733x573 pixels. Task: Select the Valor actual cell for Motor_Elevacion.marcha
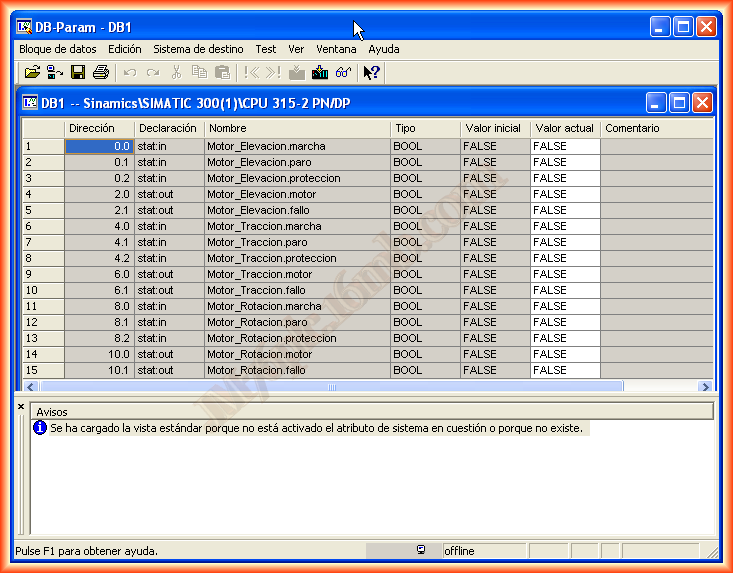coord(565,146)
